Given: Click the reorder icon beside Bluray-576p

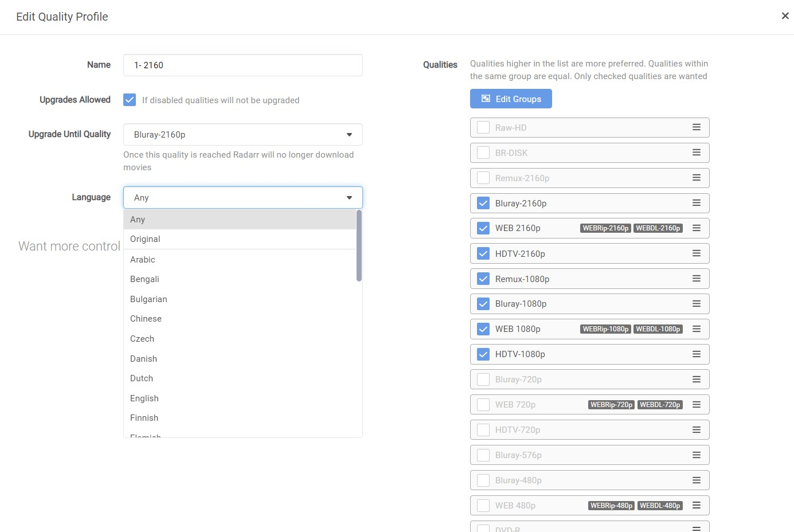Looking at the screenshot, I should (697, 455).
